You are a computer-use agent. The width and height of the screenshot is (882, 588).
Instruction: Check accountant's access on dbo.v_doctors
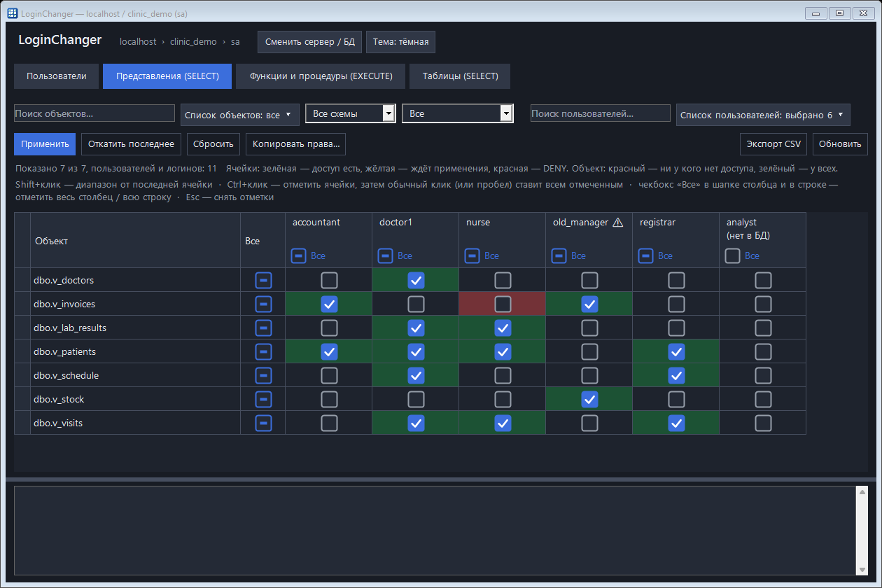click(x=329, y=281)
